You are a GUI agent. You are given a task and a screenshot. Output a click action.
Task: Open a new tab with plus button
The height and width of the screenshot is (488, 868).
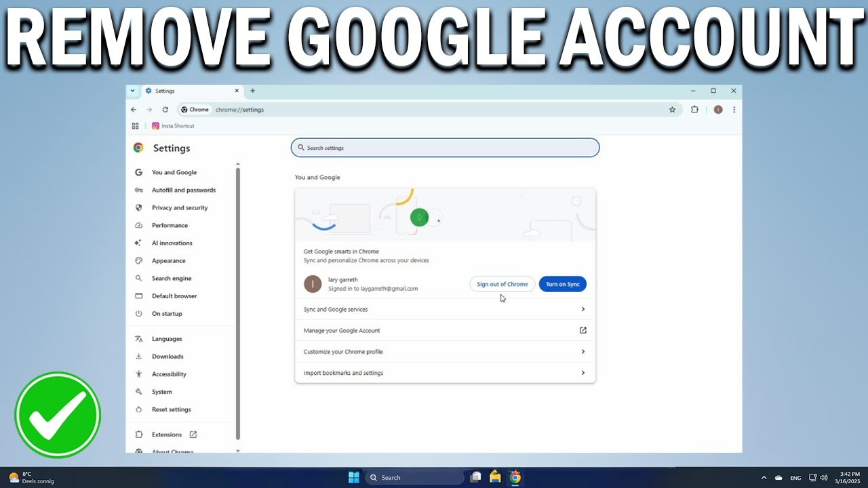[x=252, y=91]
